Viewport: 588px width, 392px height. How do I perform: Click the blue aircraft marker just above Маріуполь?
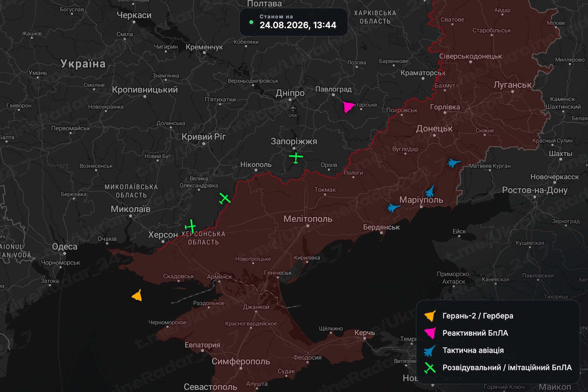(430, 191)
